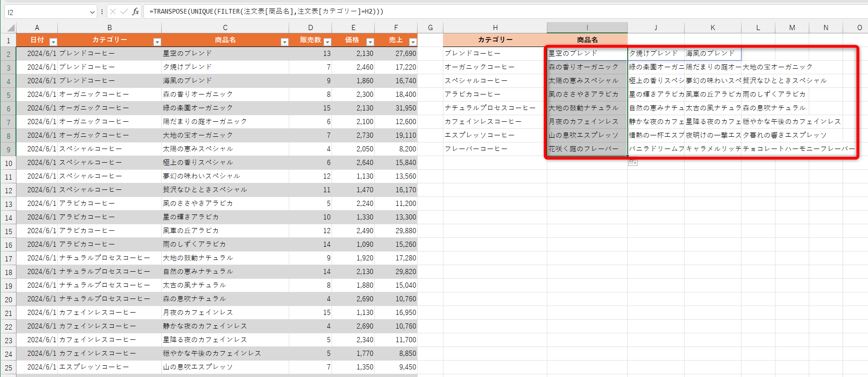
Task: Click the Enter checkmark icon in formula bar
Action: [x=124, y=11]
